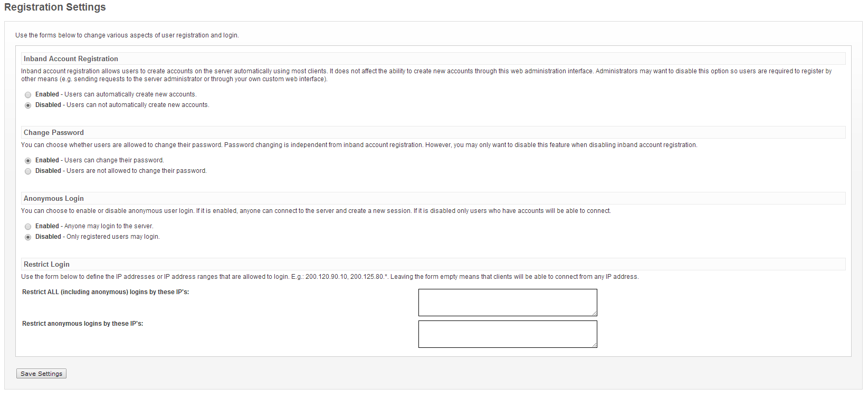Enable anonymous login radio button
The image size is (868, 399).
[x=28, y=227]
